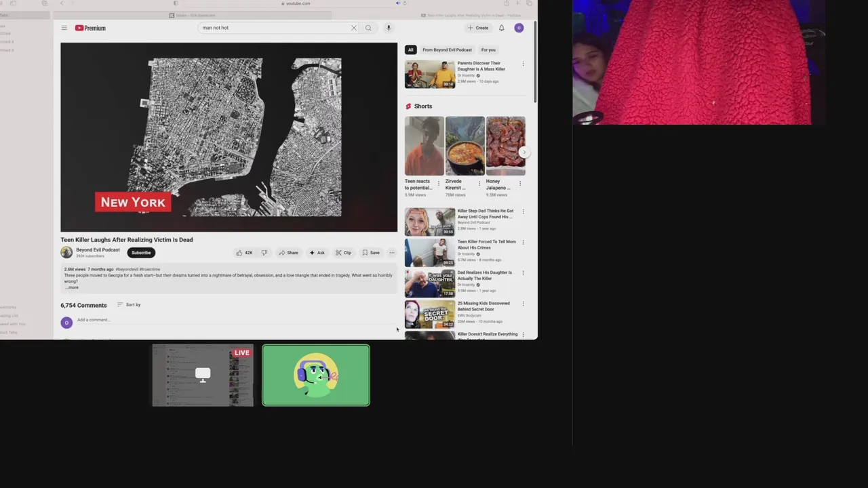Open a new tab with plus icon
Viewport: 868px width, 488px height.
point(518,3)
